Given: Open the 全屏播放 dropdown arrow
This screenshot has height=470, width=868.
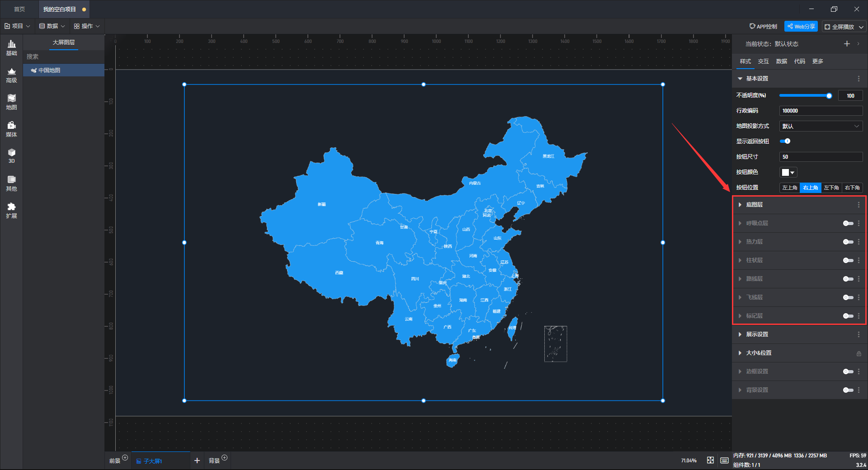Looking at the screenshot, I should (x=861, y=27).
